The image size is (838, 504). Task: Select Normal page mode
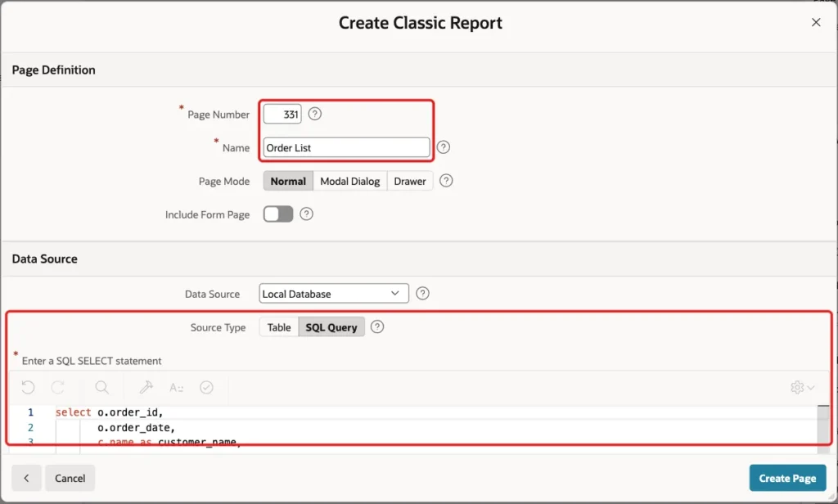pyautogui.click(x=288, y=181)
